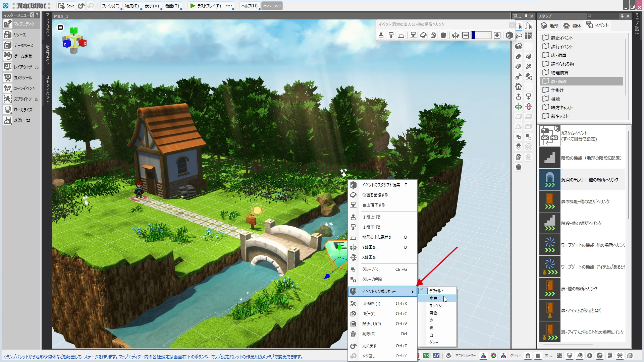Click the raise-one-level icon in event toolbar
Screen dimensions: 644x362
381,35
